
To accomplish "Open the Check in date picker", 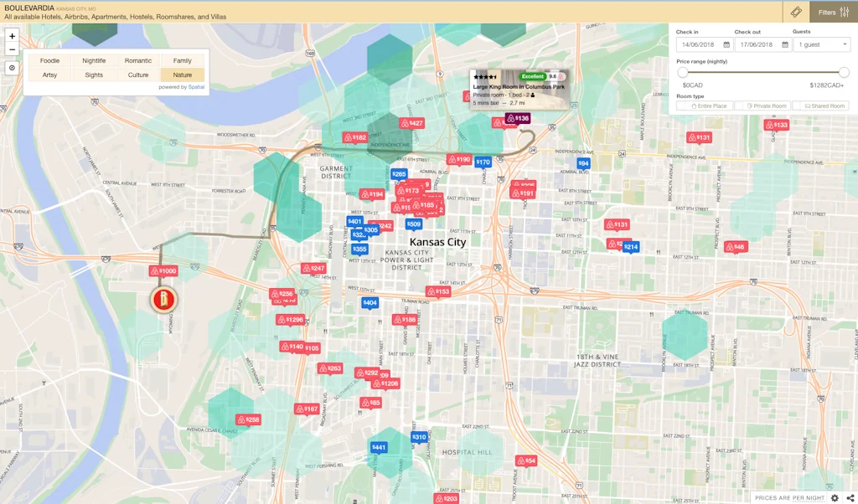I will pos(704,44).
